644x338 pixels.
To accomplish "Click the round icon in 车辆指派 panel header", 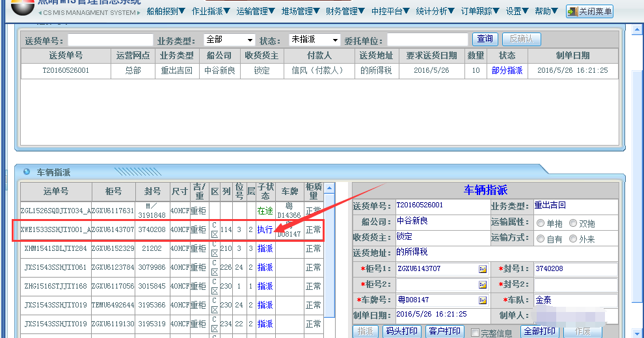I will tap(27, 172).
